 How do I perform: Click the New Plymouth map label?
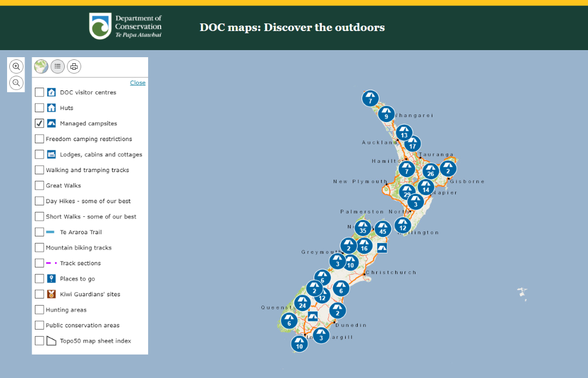tap(360, 181)
